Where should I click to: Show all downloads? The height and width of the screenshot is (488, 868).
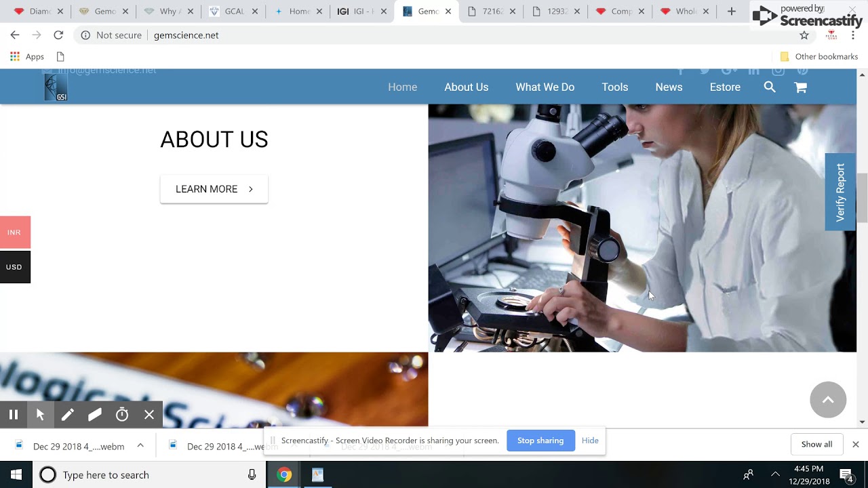816,445
